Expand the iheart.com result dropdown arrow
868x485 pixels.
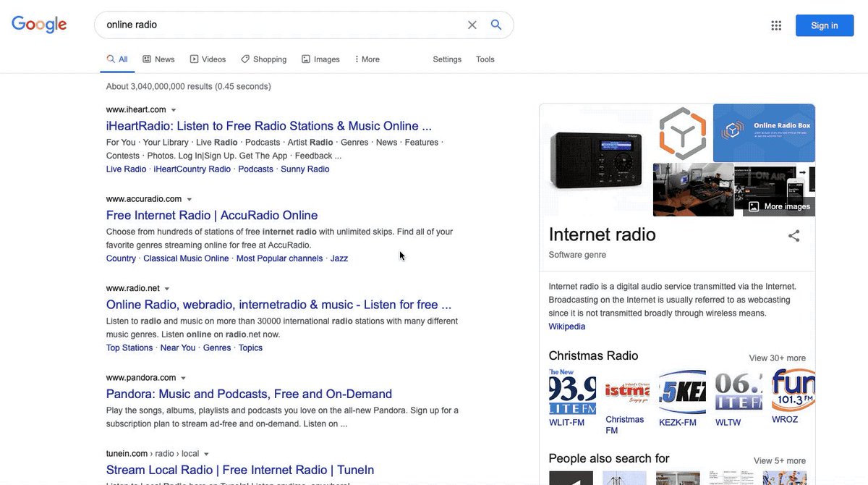click(x=174, y=110)
